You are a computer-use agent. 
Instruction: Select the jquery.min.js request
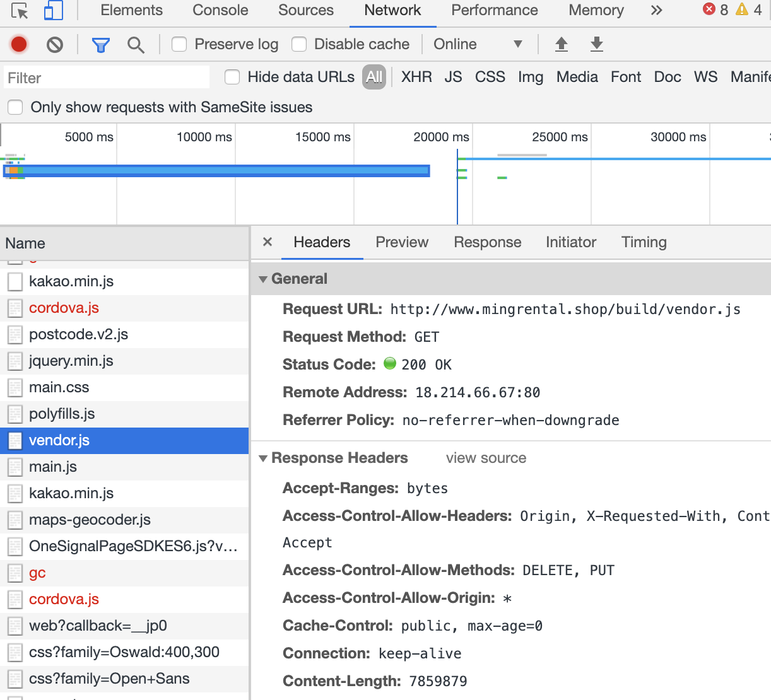[x=124, y=361]
